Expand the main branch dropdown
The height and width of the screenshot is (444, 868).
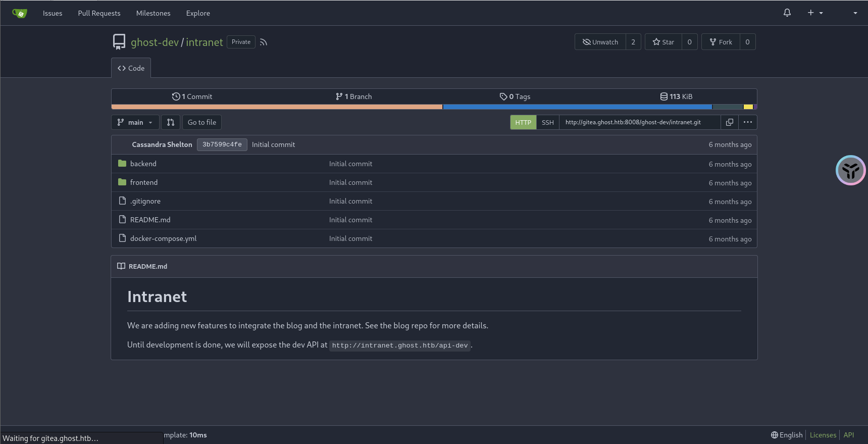[135, 122]
